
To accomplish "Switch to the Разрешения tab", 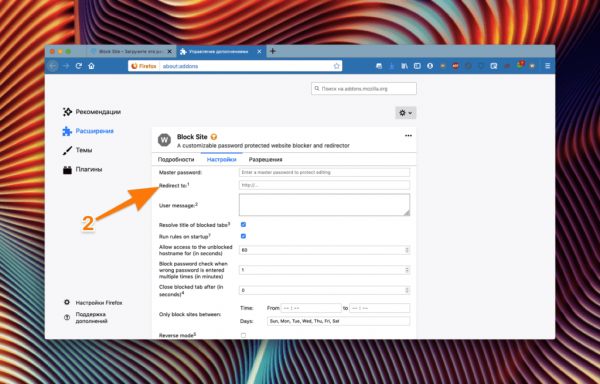I will 266,159.
